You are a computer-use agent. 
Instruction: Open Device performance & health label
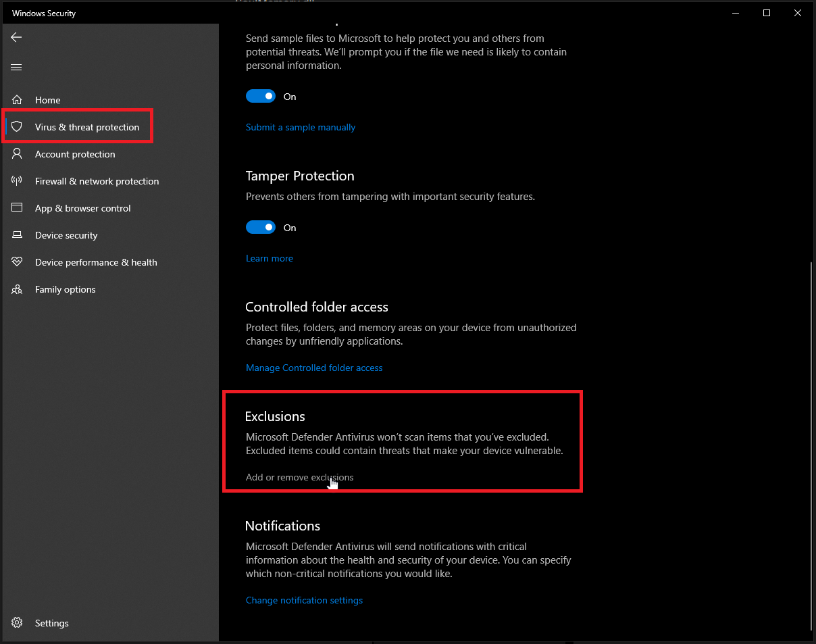pos(96,262)
